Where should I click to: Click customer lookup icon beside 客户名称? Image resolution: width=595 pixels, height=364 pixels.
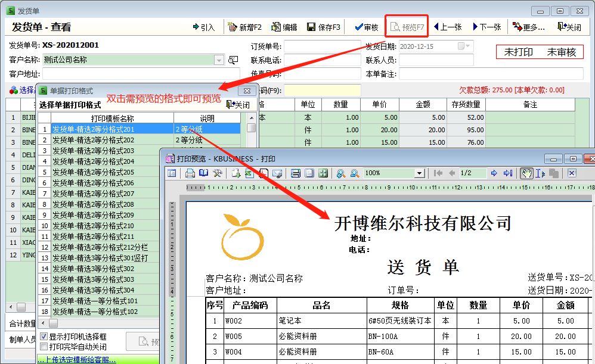233,60
